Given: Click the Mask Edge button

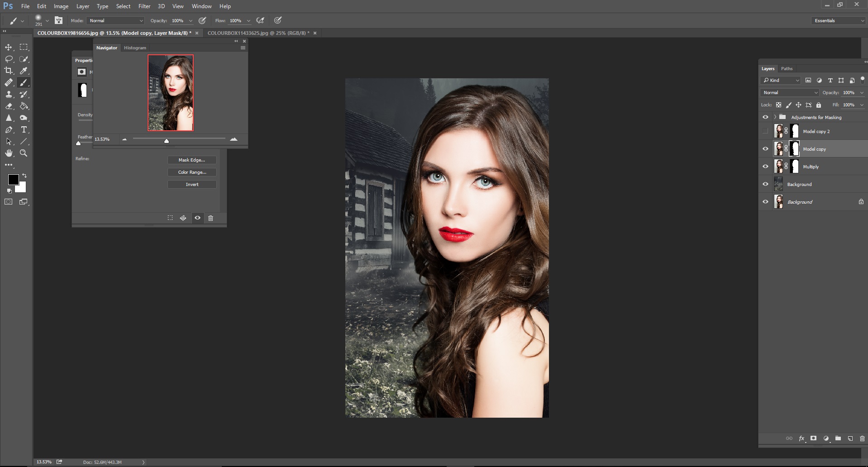Looking at the screenshot, I should 191,160.
